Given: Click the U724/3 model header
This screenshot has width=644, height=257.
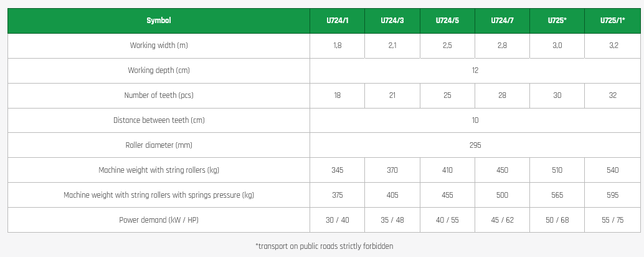Looking at the screenshot, I should tap(392, 21).
